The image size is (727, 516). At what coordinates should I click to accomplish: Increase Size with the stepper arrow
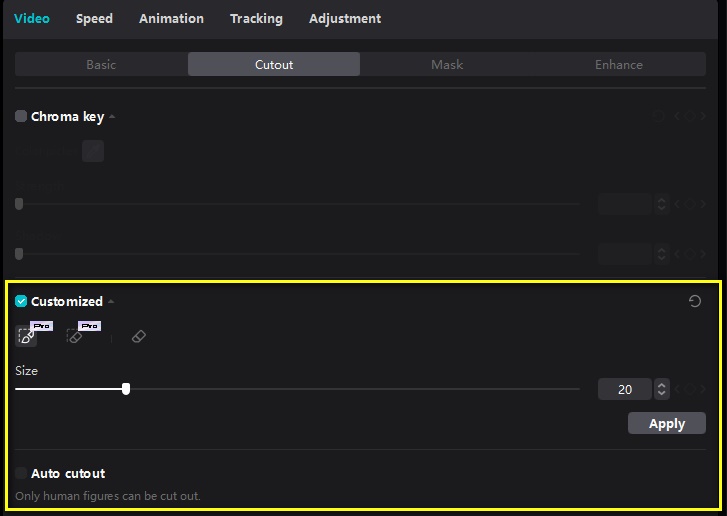pos(662,385)
